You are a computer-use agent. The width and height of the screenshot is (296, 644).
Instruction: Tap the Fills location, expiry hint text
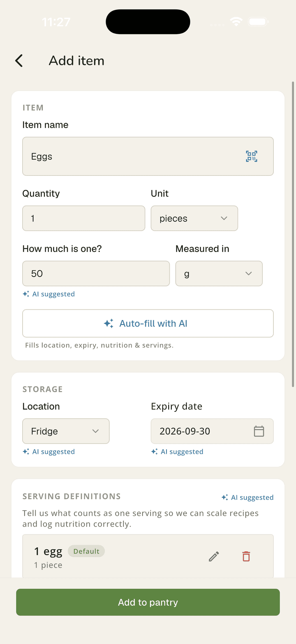pyautogui.click(x=99, y=345)
